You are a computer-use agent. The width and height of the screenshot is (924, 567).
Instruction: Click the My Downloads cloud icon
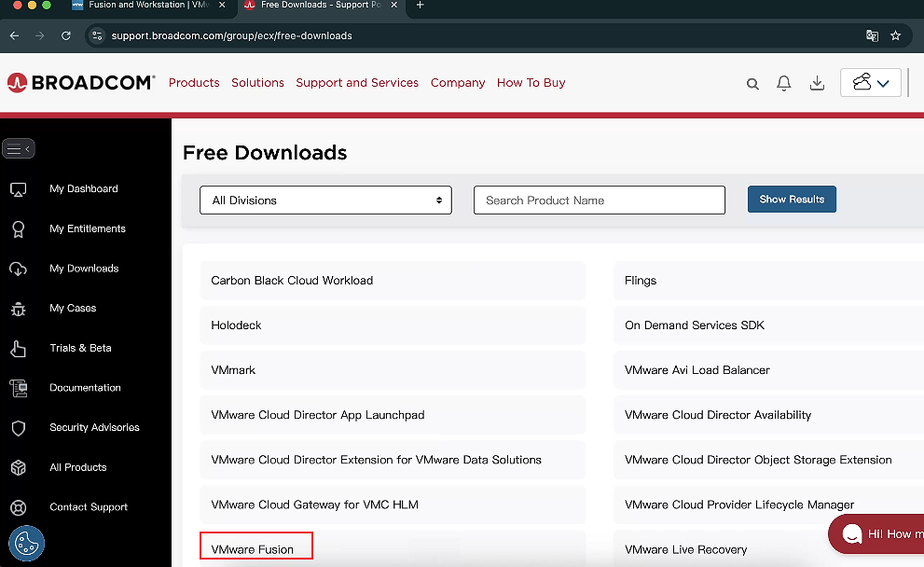coord(19,269)
